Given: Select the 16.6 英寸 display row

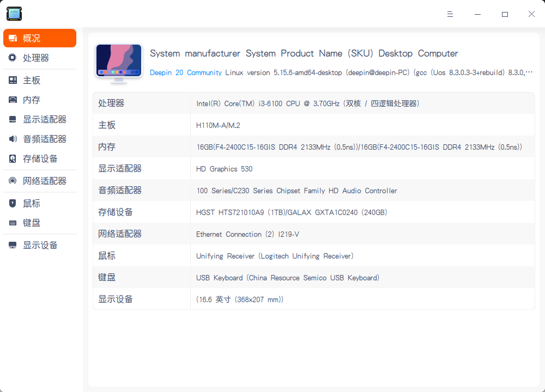Looking at the screenshot, I should [313, 299].
